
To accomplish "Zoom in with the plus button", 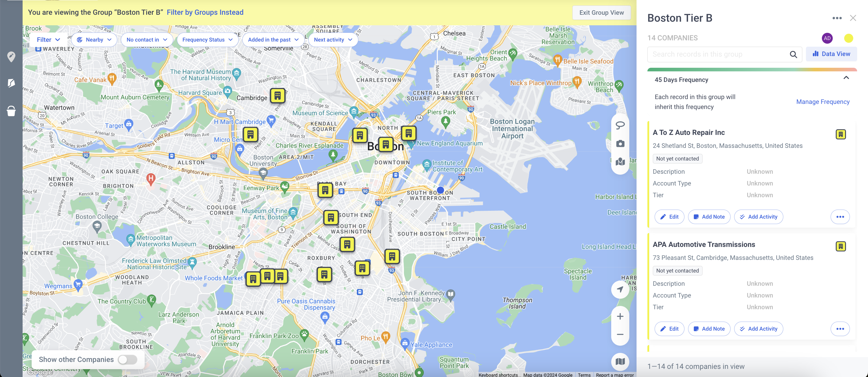I will tap(620, 316).
